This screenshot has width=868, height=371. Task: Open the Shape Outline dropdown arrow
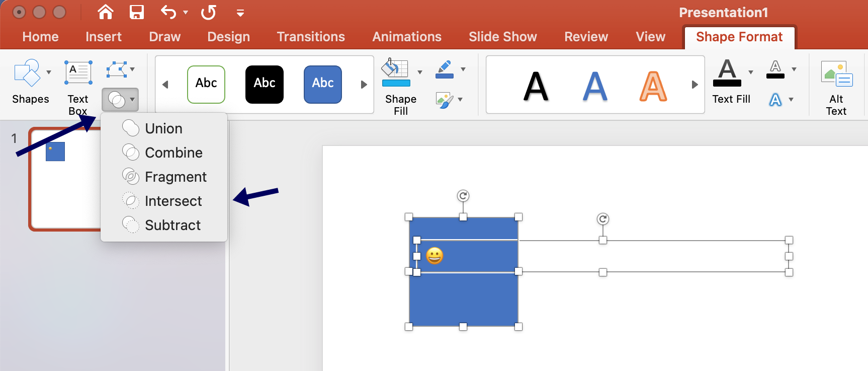(x=463, y=69)
